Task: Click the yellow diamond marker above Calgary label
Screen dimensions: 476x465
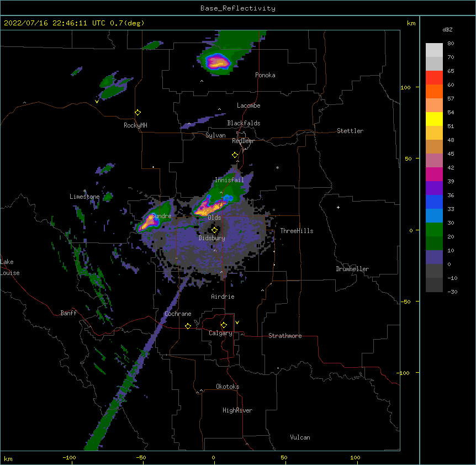Action: coord(224,325)
